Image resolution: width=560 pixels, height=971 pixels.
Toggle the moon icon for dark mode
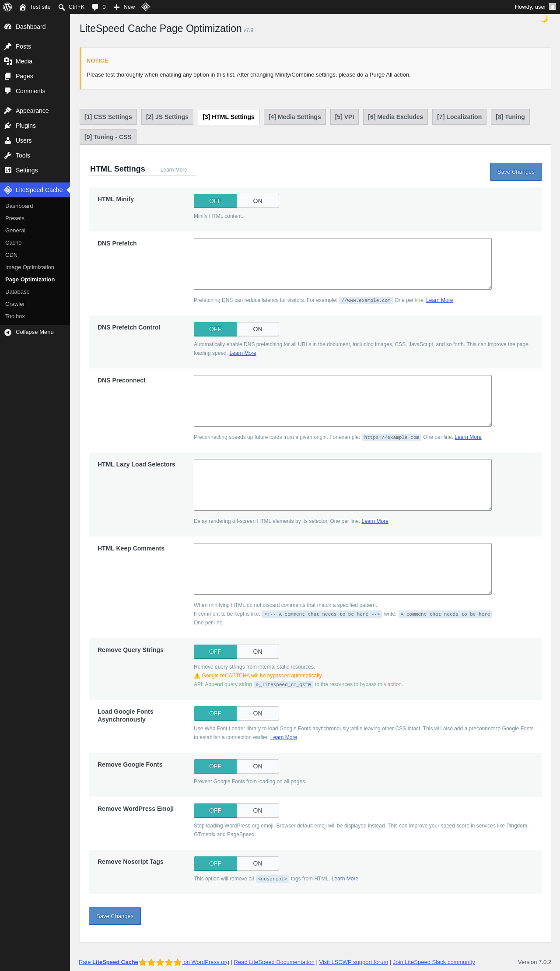(544, 19)
